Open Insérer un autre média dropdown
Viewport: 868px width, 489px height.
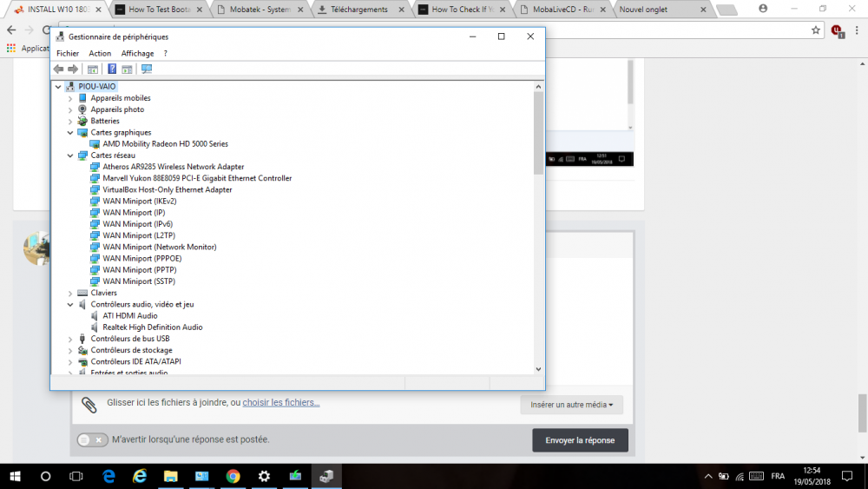(x=571, y=405)
